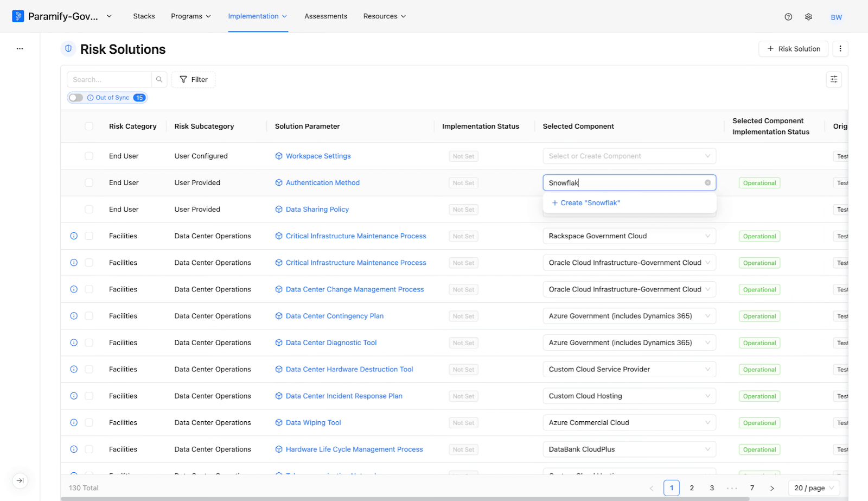Open the 20 / page size dropdown
The width and height of the screenshot is (868, 501).
click(x=814, y=488)
